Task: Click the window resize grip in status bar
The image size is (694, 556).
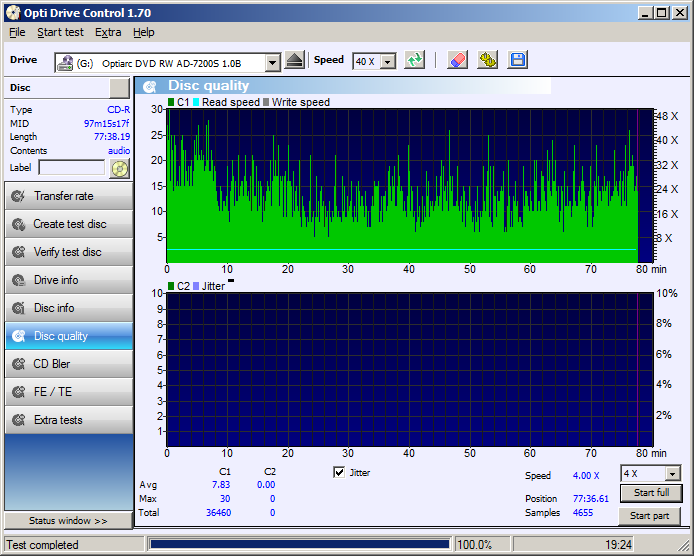Action: (683, 545)
